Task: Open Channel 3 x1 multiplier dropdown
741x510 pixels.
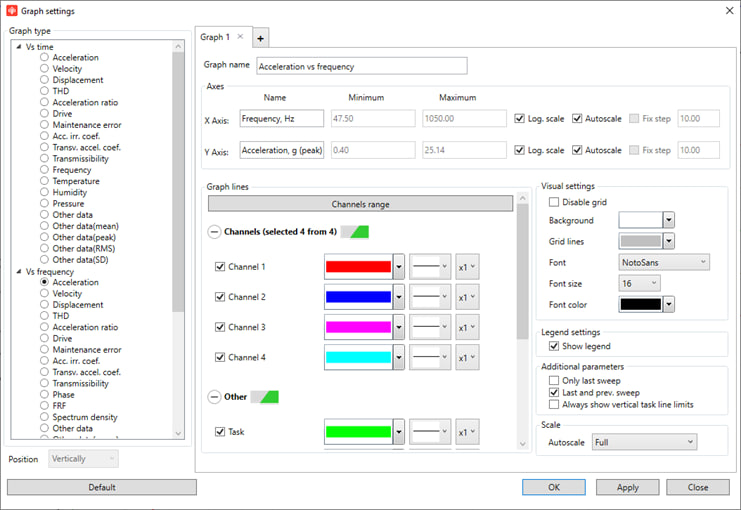Action: [x=467, y=328]
